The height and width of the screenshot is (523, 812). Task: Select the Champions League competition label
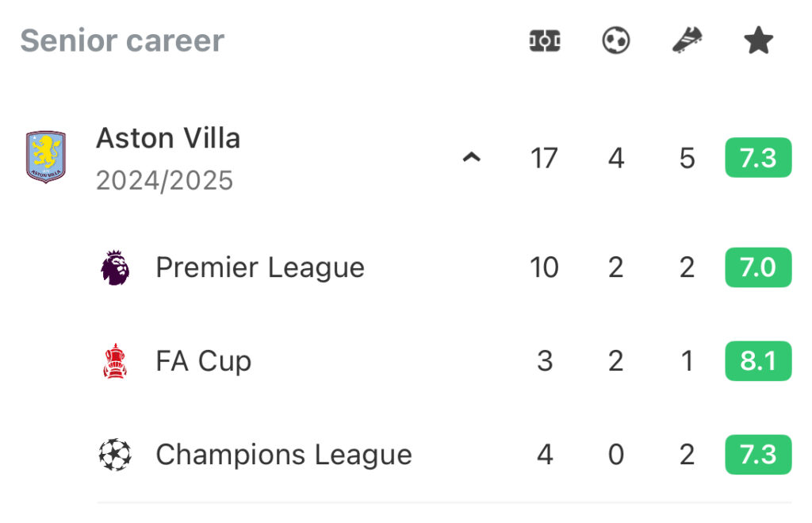coord(284,455)
